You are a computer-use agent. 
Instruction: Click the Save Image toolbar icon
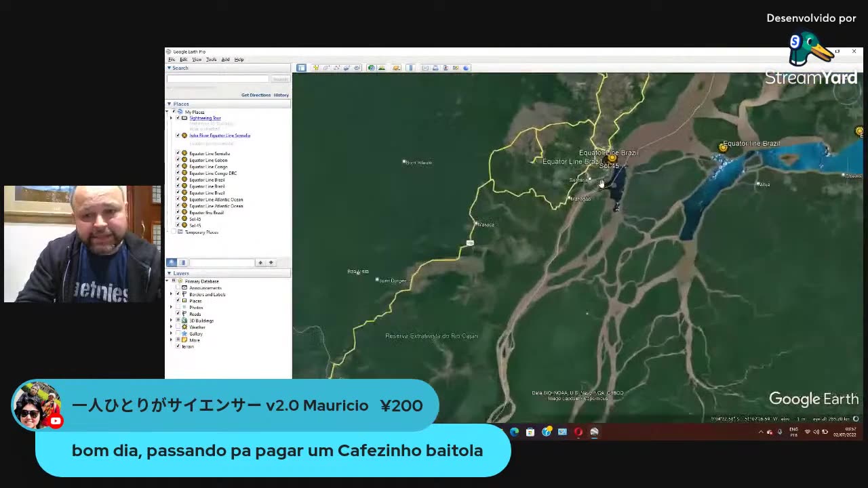point(446,68)
